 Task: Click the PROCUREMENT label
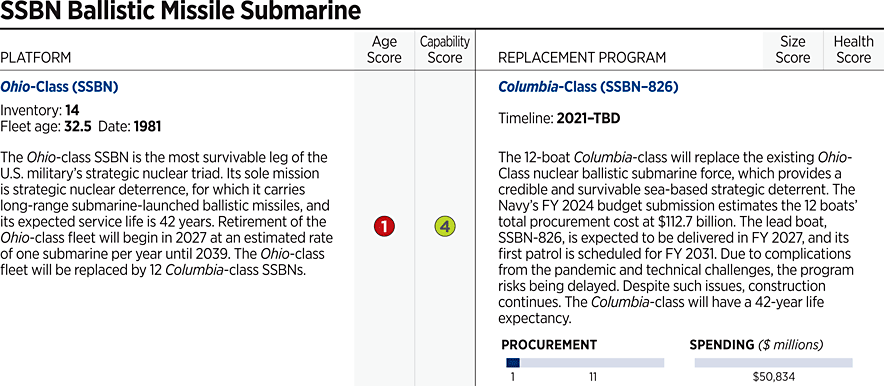click(549, 344)
